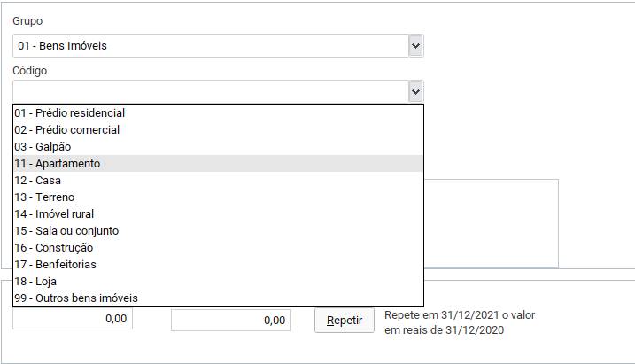Choose '99 - Outros bens imóveis'
The width and height of the screenshot is (635, 364).
click(x=76, y=298)
